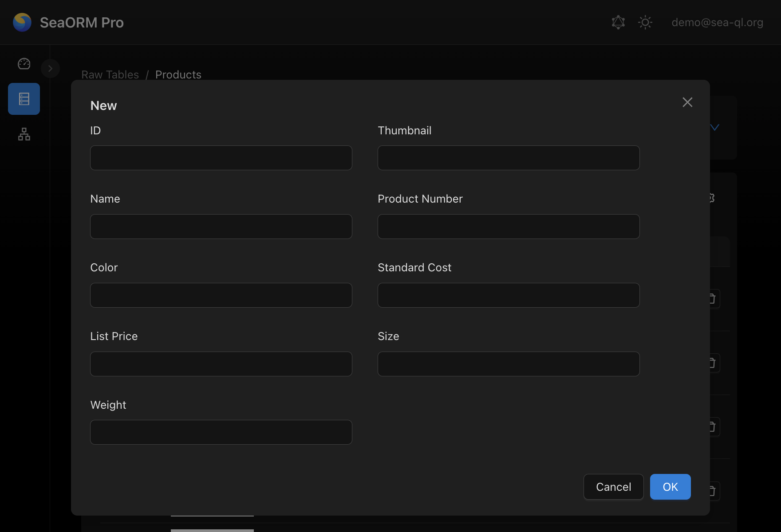Open the GraphQL playground icon in header
The height and width of the screenshot is (532, 781).
pyautogui.click(x=618, y=22)
